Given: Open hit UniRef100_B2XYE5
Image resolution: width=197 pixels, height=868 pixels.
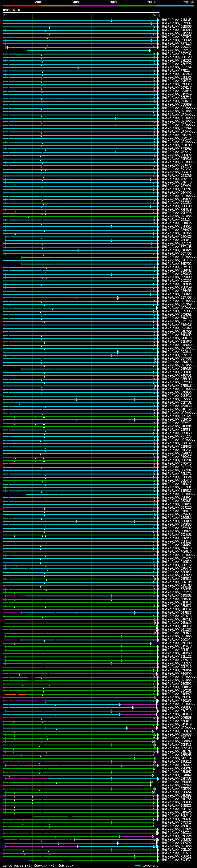Looking at the screenshot, I should coord(177,50).
